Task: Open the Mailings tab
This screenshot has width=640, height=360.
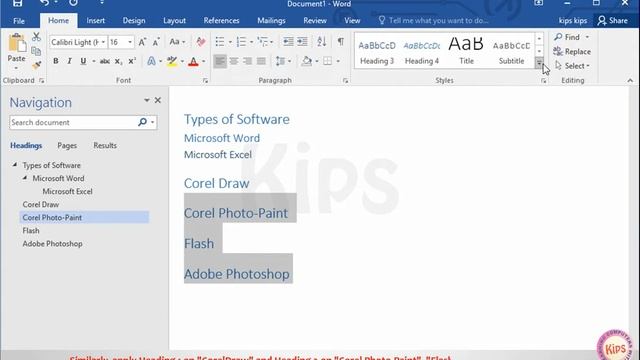Action: click(271, 20)
